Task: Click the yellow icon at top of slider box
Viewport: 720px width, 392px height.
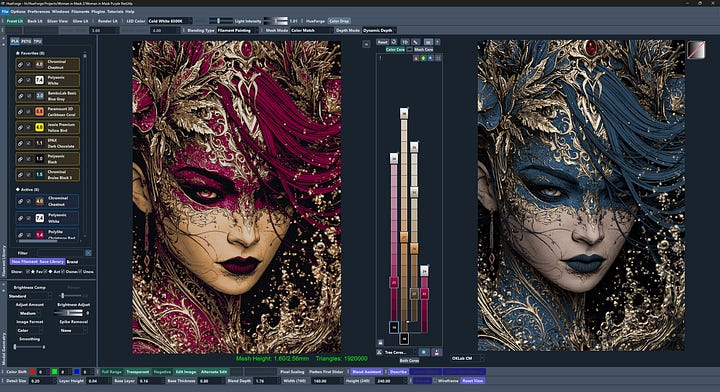Action: point(423,58)
